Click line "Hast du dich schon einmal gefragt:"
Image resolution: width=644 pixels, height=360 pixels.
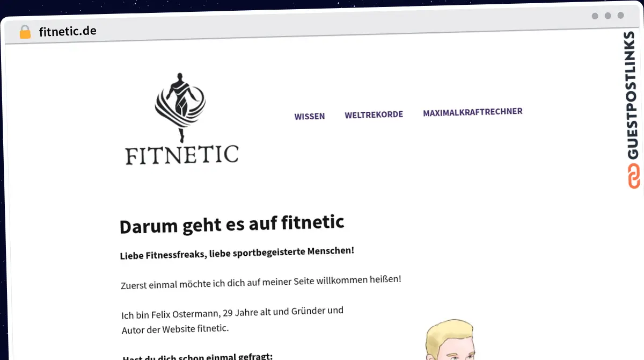tap(198, 357)
